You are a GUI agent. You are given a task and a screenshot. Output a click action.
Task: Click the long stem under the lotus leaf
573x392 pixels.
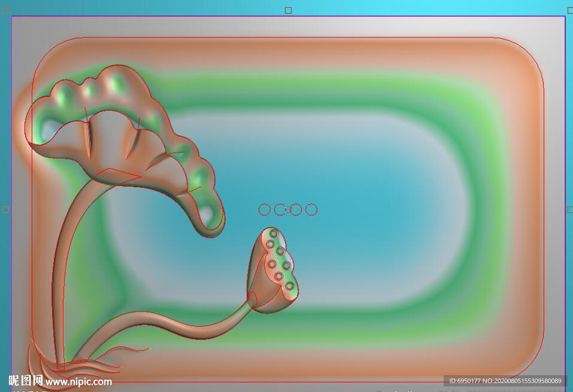point(62,268)
